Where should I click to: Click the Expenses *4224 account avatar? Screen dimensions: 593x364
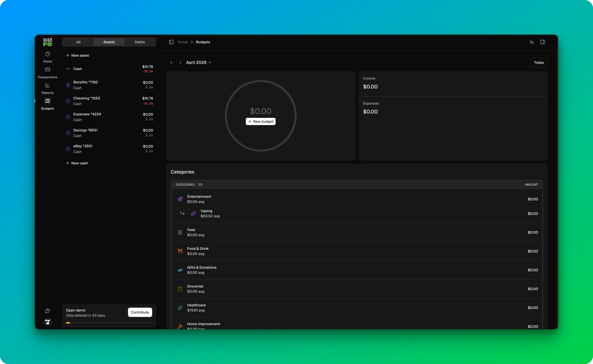[x=68, y=117]
